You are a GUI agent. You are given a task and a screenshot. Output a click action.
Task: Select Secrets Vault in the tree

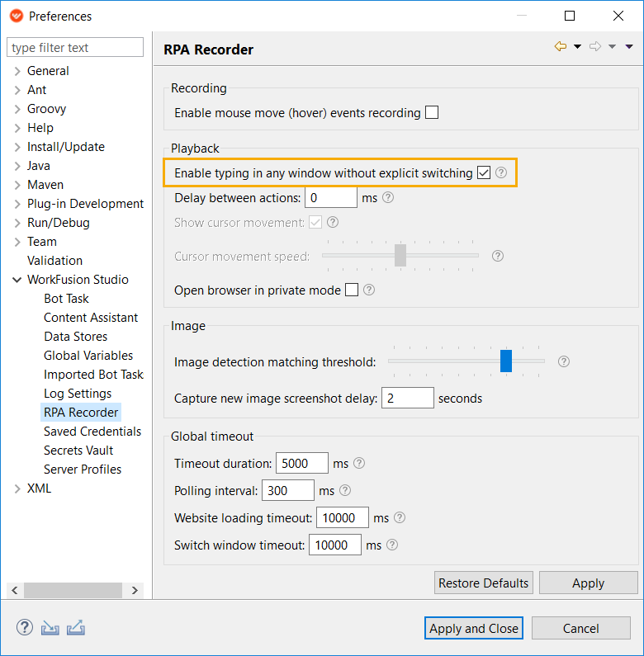click(78, 451)
